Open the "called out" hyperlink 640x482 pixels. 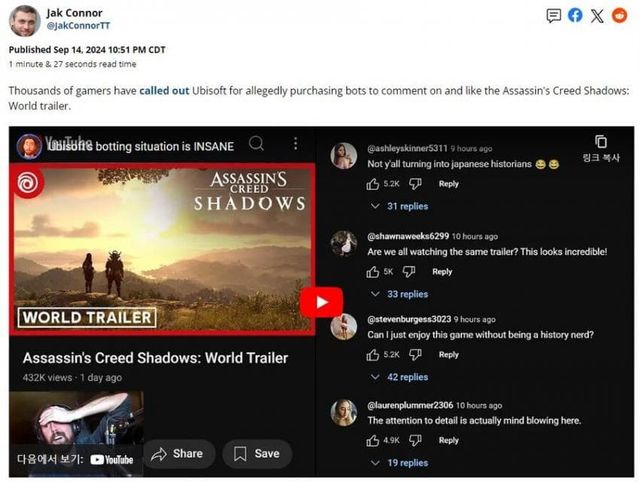[x=164, y=91]
